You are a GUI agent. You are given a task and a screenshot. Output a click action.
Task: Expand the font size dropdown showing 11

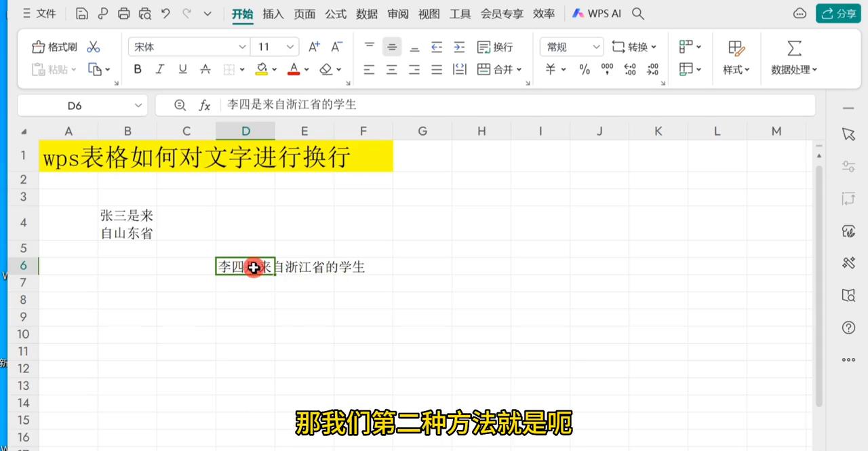click(290, 47)
